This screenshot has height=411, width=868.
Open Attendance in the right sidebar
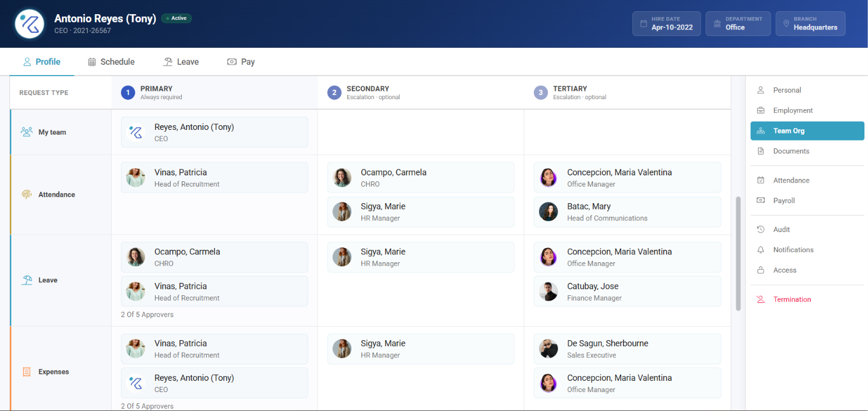[x=807, y=180]
